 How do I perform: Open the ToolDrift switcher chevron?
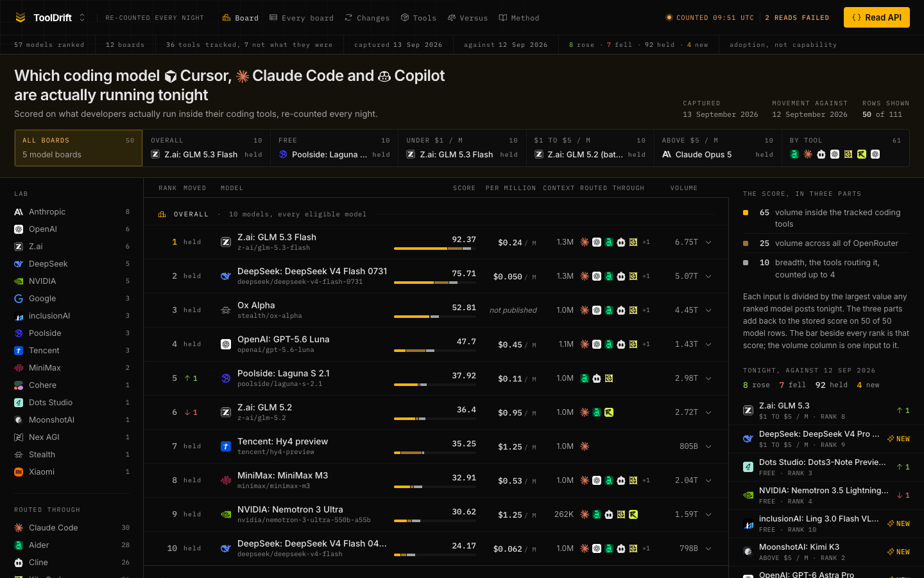point(82,17)
